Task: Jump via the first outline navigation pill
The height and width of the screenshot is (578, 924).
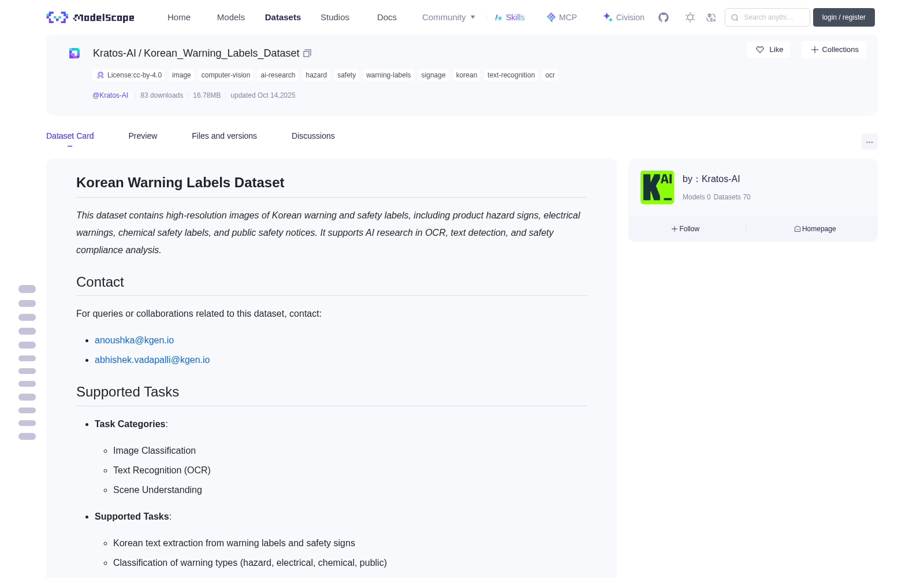Action: point(27,289)
